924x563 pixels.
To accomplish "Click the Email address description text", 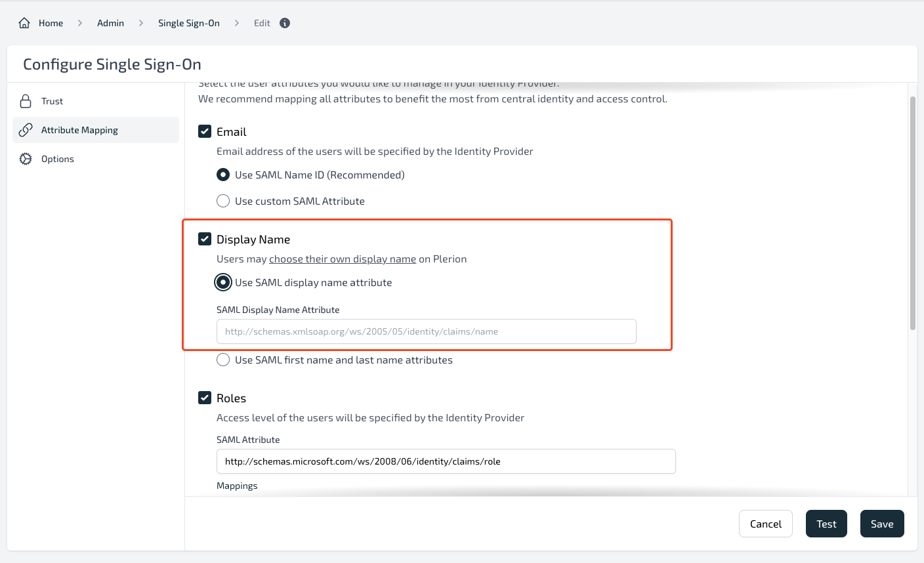I will click(x=375, y=151).
